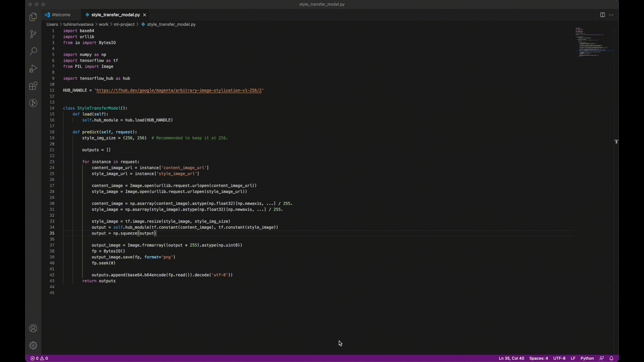Click Ln 35, Col 40 cursor position

(x=511, y=358)
